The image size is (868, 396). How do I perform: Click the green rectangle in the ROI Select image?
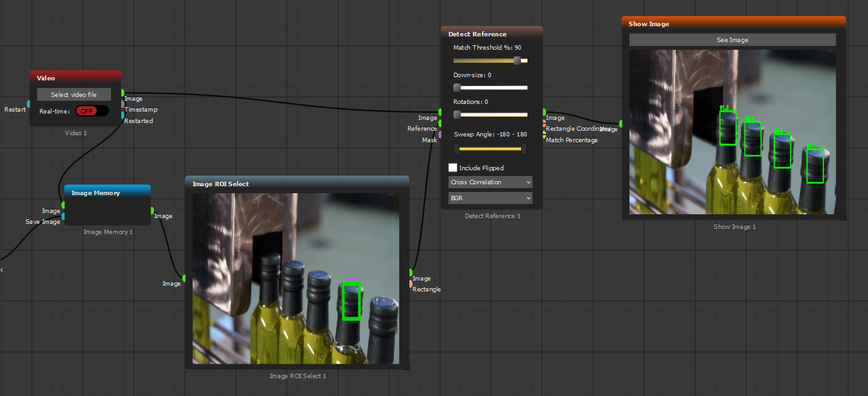point(351,301)
